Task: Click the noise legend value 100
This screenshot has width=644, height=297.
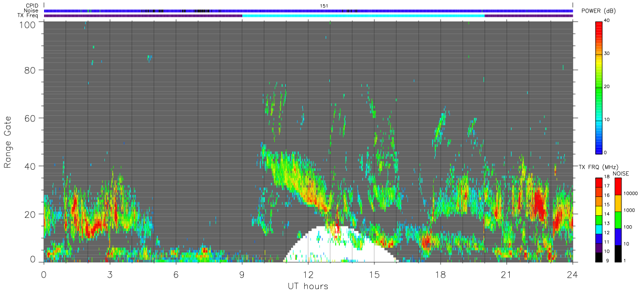Action: pos(628,227)
